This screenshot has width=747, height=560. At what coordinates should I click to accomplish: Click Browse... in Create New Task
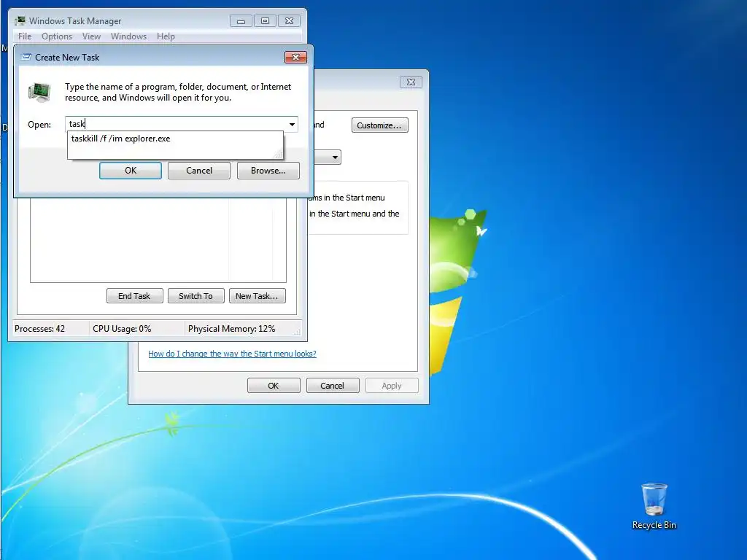[x=268, y=171]
